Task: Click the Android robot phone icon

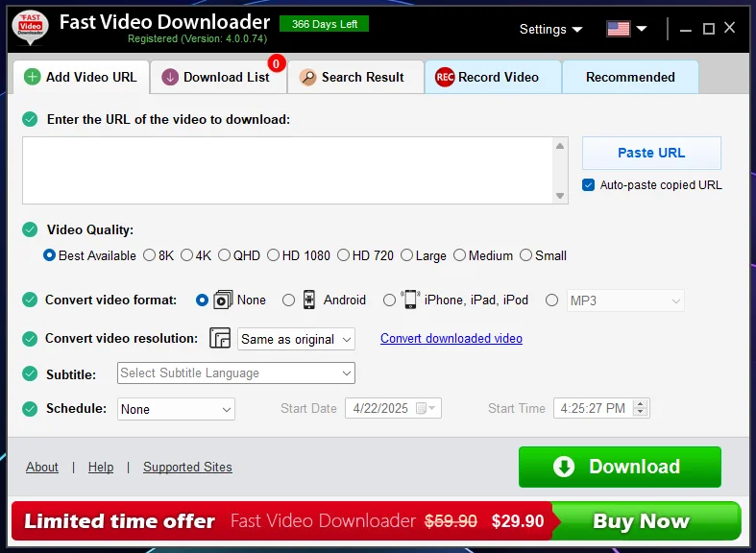Action: point(309,300)
